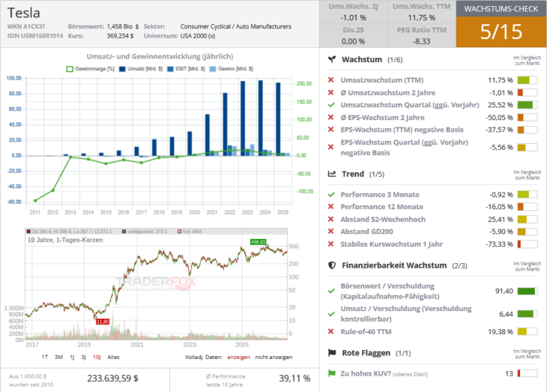The width and height of the screenshot is (547, 392).
Task: Toggle the Op/Hi/Lo/Cl candle legend item
Action: (70, 232)
